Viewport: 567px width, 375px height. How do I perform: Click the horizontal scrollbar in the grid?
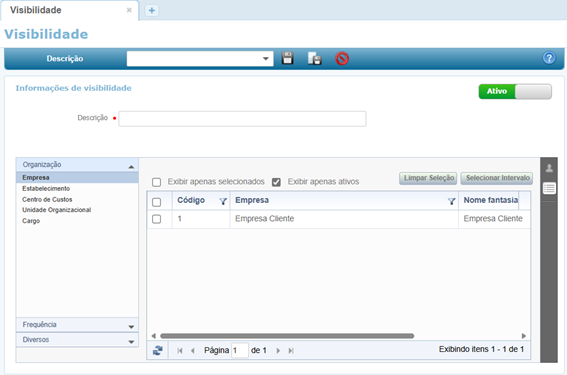pyautogui.click(x=287, y=336)
